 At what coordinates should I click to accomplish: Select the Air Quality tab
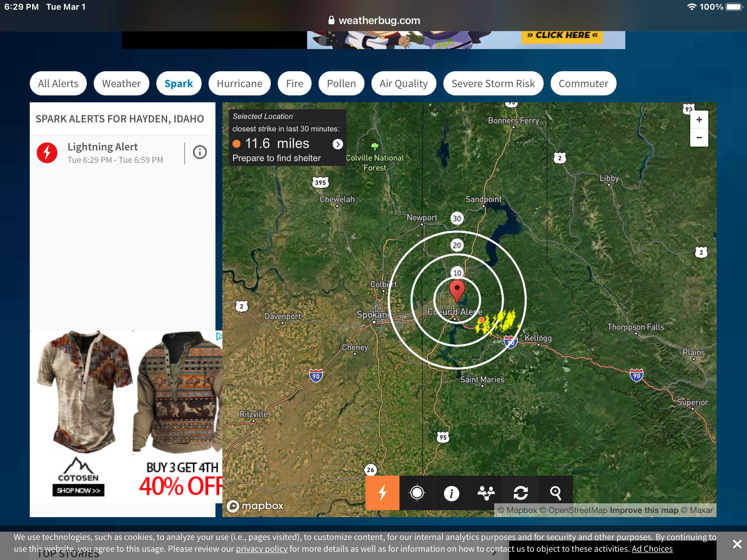(404, 83)
